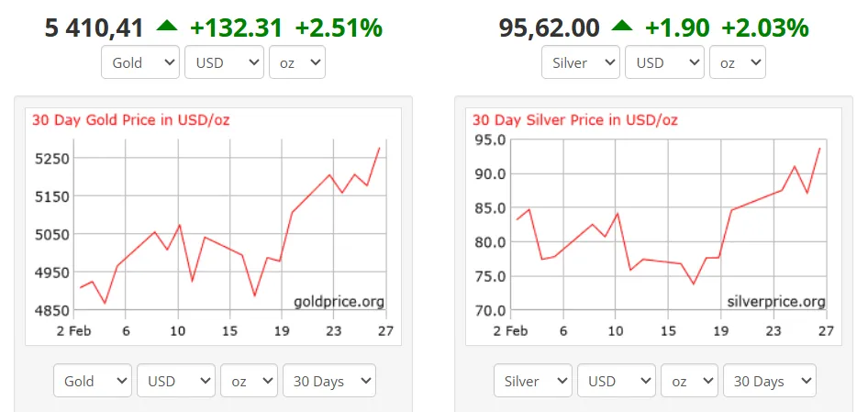Open the oz dropdown below the silver chart
This screenshot has width=868, height=412.
(690, 381)
